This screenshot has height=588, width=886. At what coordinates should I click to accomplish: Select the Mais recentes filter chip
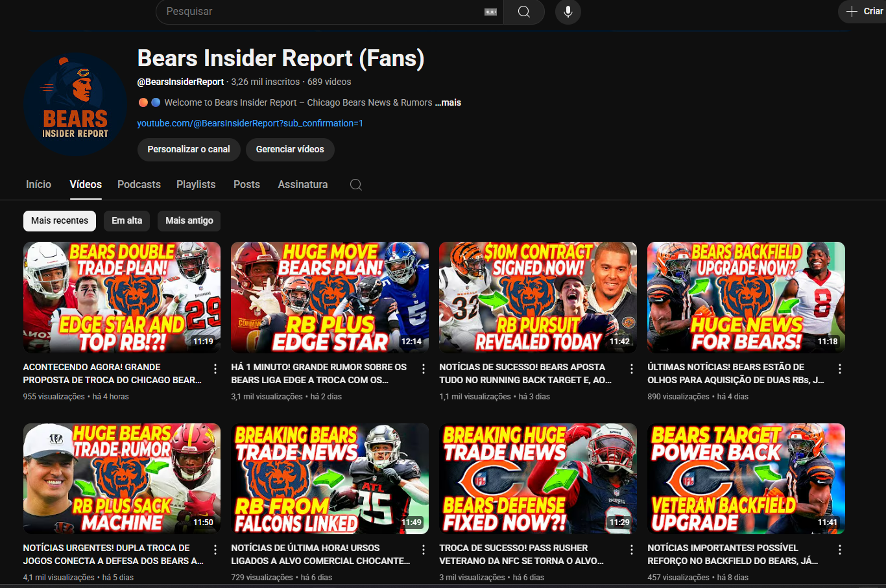point(60,221)
